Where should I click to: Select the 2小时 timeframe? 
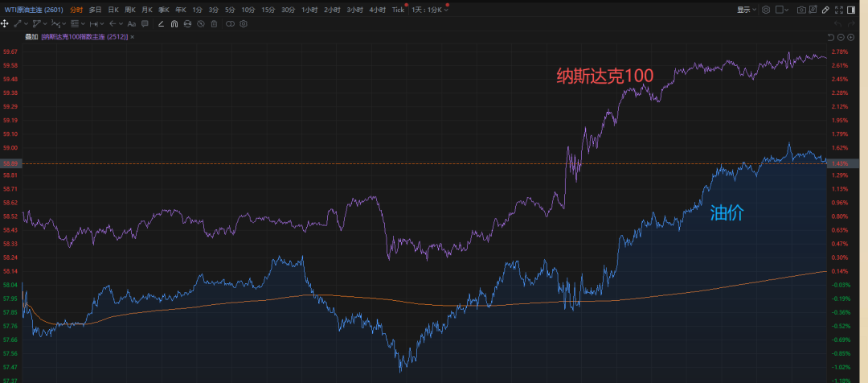[332, 10]
